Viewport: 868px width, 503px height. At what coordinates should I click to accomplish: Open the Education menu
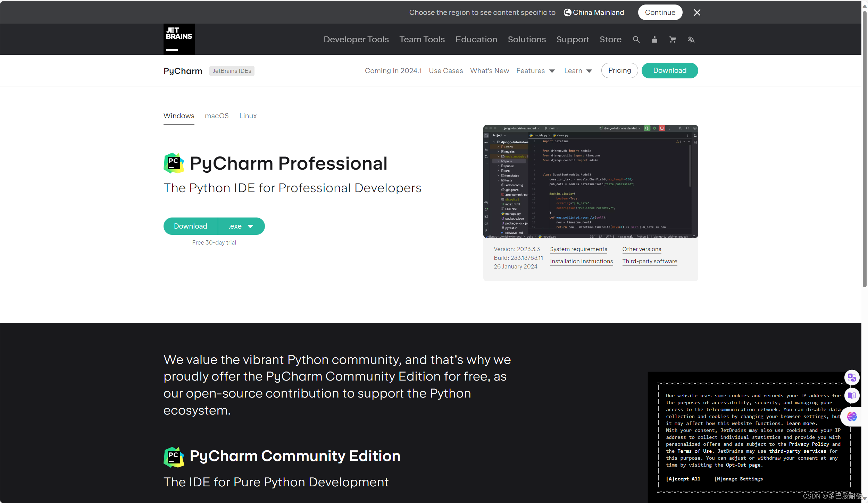pos(476,40)
